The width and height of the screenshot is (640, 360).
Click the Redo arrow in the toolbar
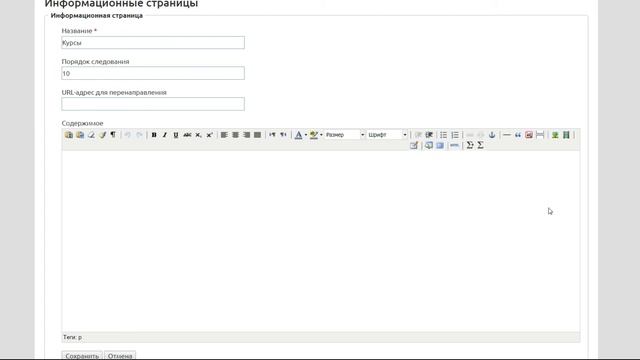coord(139,135)
